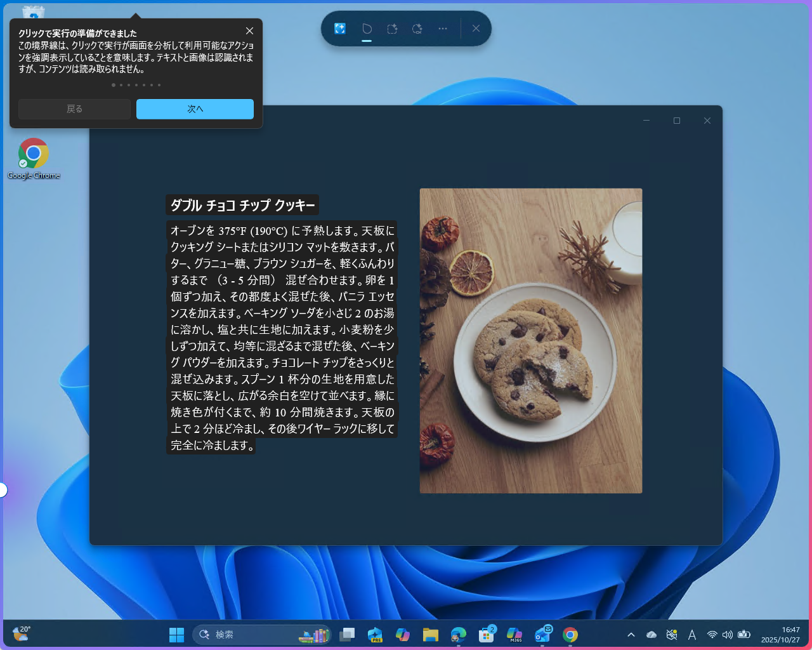Expand hidden system tray icons
Image resolution: width=812 pixels, height=650 pixels.
(631, 635)
